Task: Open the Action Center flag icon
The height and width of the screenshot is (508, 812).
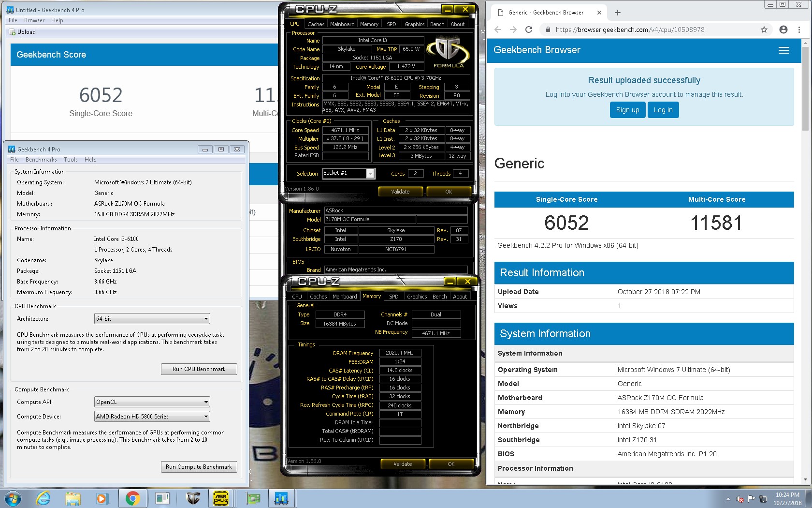Action: pos(751,499)
